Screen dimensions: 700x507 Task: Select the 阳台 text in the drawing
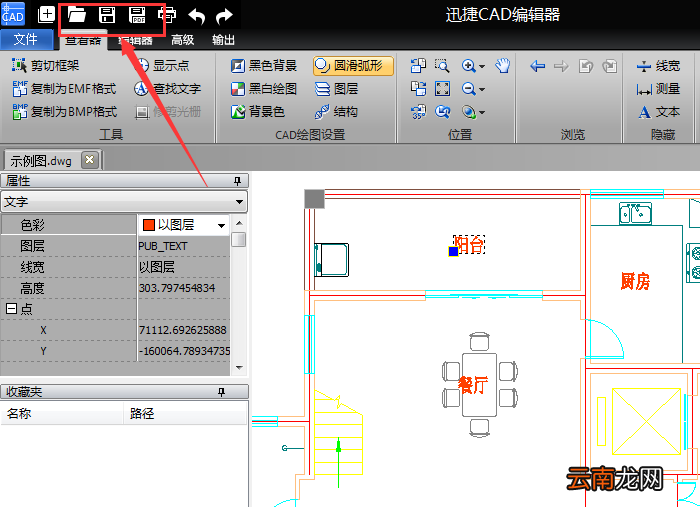tap(469, 245)
